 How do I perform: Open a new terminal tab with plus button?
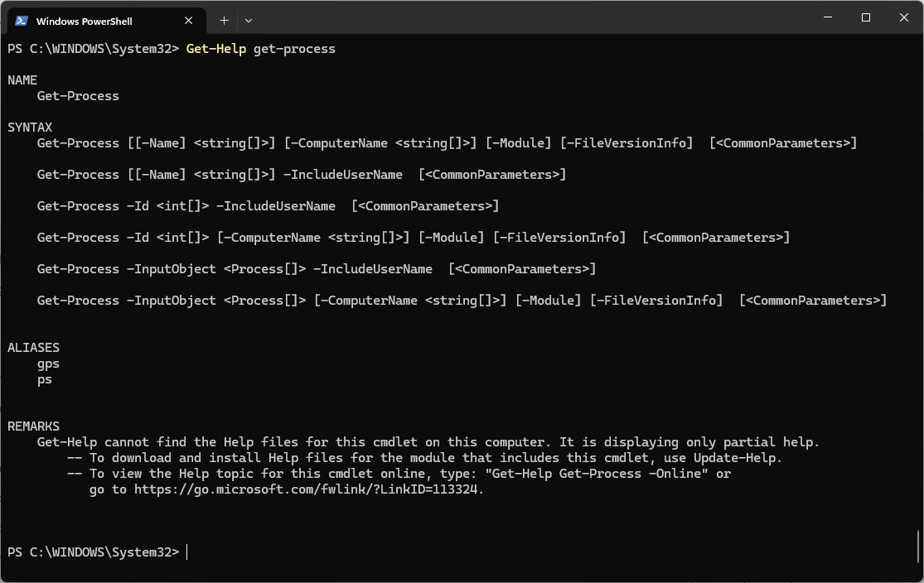(223, 20)
